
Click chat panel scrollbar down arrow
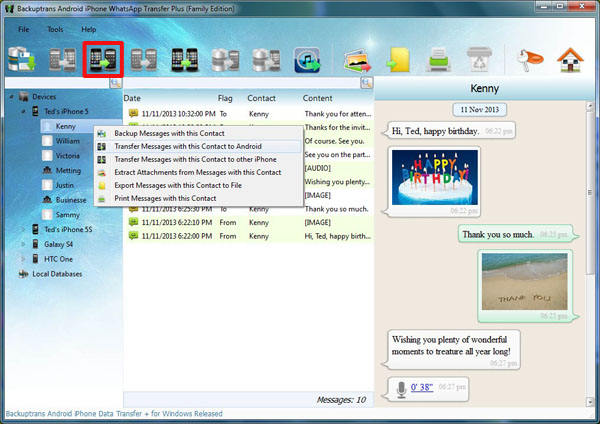[x=590, y=402]
